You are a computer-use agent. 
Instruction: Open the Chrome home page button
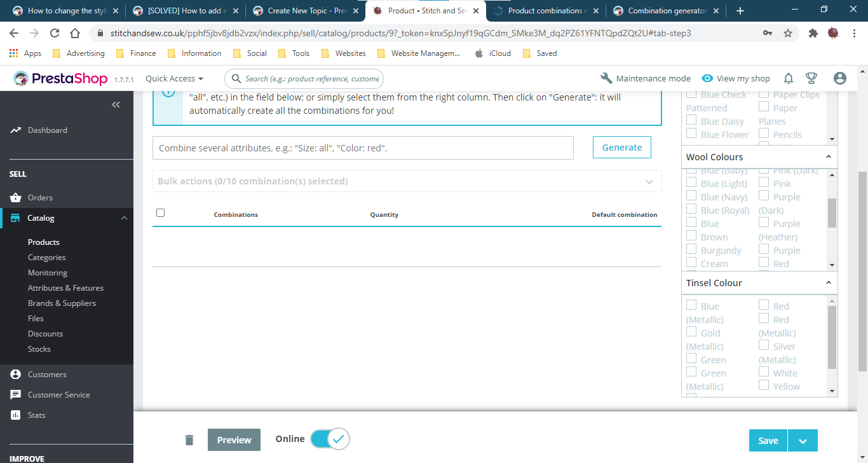[x=75, y=33]
